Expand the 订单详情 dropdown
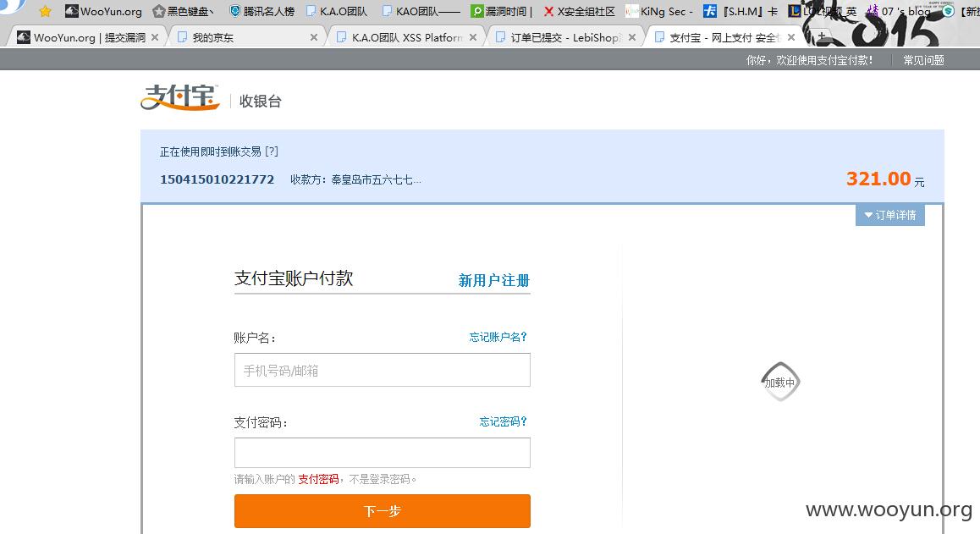 [x=890, y=215]
